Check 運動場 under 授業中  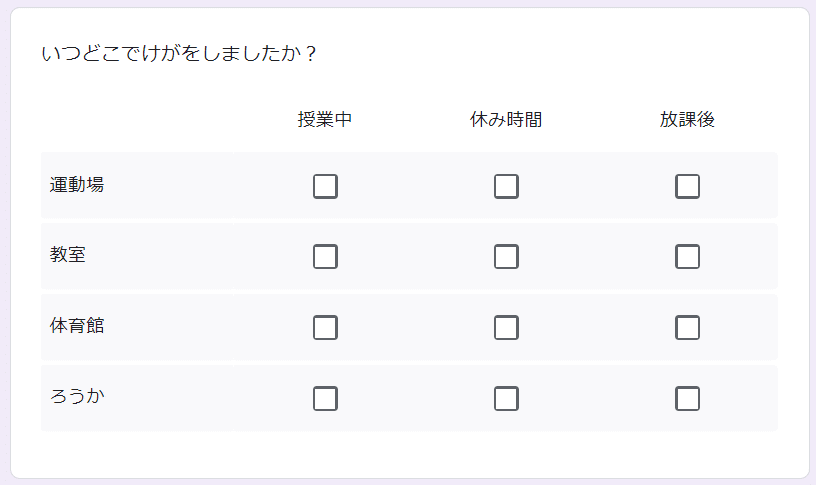click(x=325, y=187)
